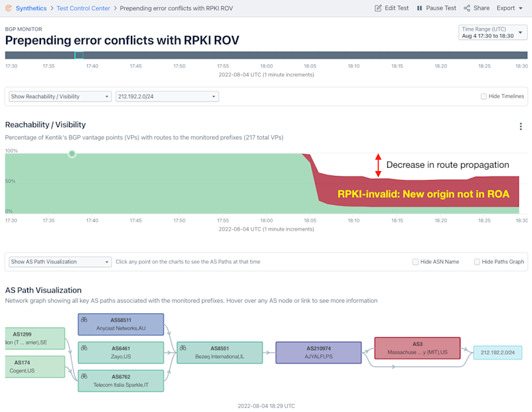Click the 2022-08-04 18:29 UTC timestamp
This screenshot has height=412, width=532.
[x=266, y=406]
